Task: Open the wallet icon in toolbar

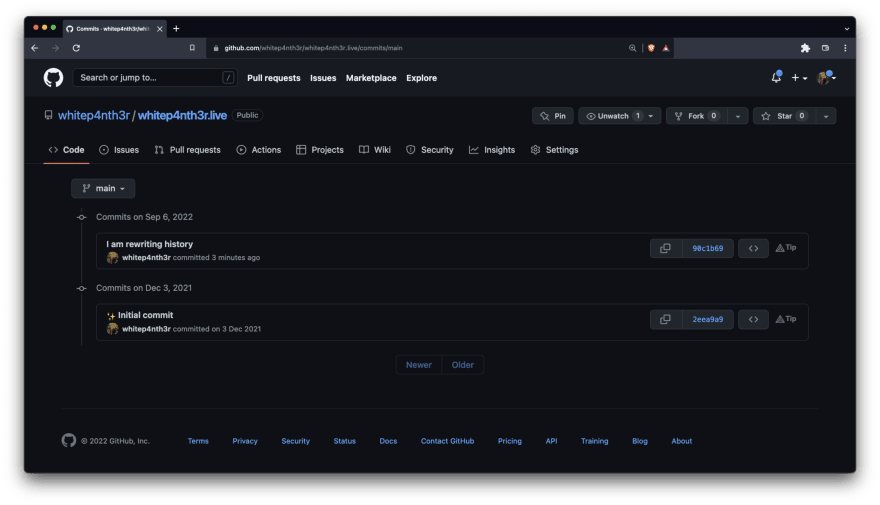Action: tap(826, 48)
